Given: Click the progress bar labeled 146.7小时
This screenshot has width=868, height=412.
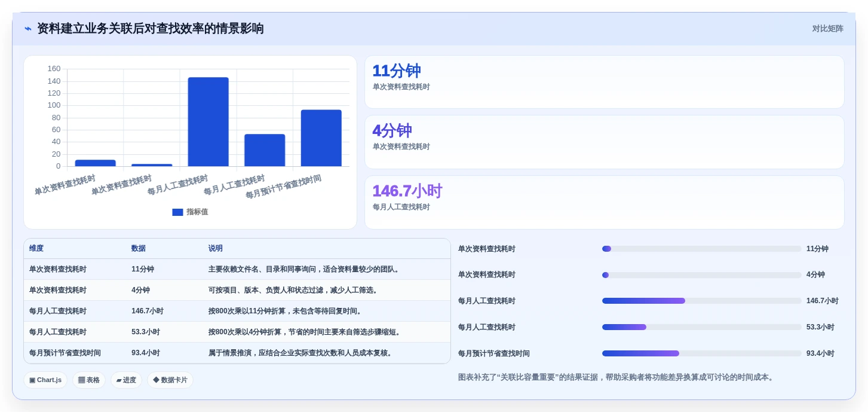Looking at the screenshot, I should (702, 301).
